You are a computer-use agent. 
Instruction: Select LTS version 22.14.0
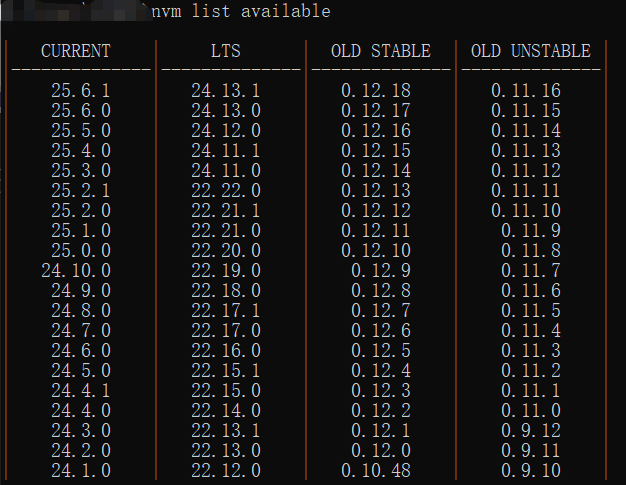226,410
